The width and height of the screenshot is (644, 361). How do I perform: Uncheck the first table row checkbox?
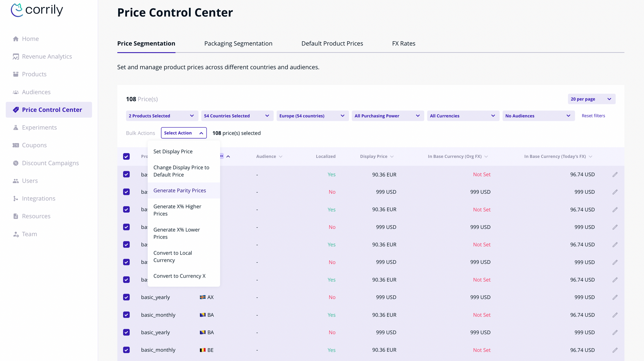tap(126, 174)
